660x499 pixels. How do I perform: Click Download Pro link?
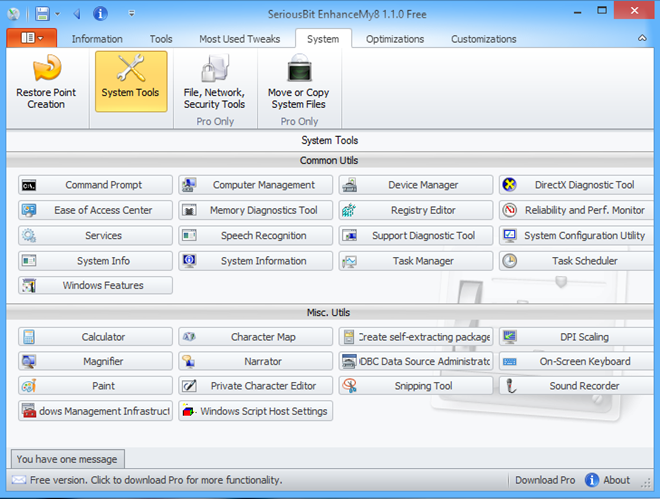tap(545, 480)
